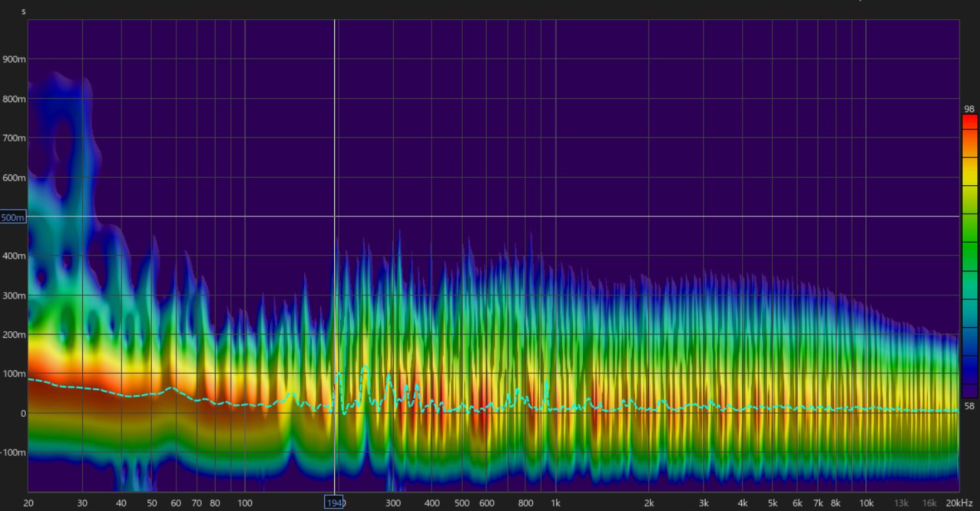This screenshot has width=980, height=511.
Task: Click the 10k frequency axis label
Action: (x=865, y=504)
